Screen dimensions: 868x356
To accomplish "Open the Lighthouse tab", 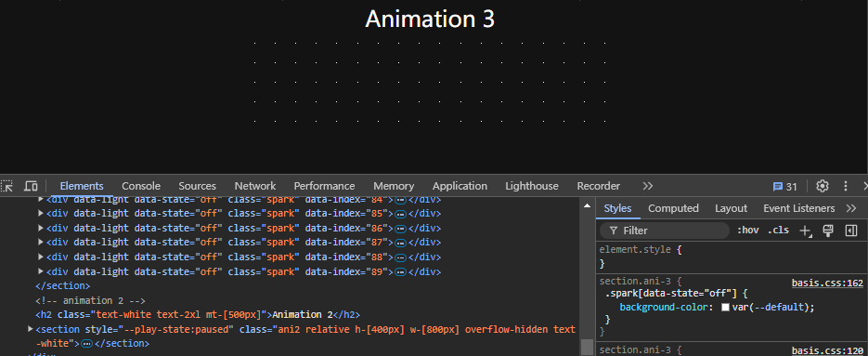I will 532,186.
